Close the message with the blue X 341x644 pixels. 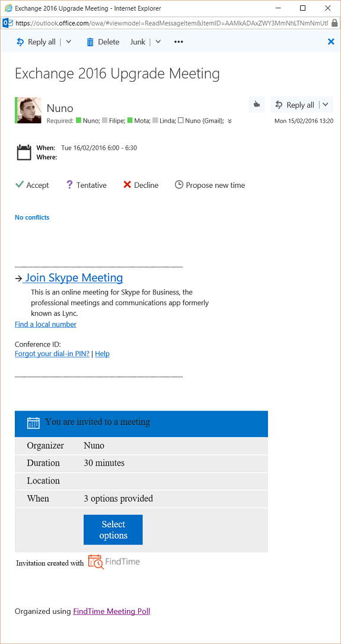331,41
